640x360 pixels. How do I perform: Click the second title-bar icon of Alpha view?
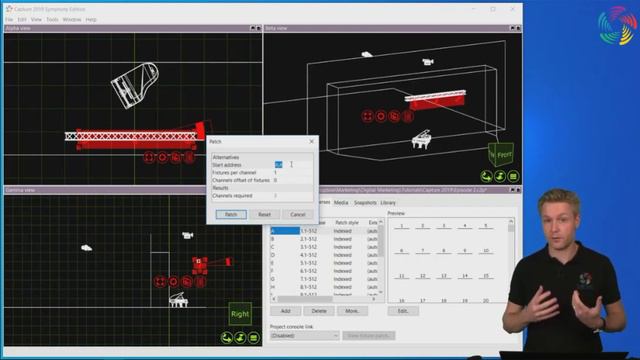click(x=258, y=28)
